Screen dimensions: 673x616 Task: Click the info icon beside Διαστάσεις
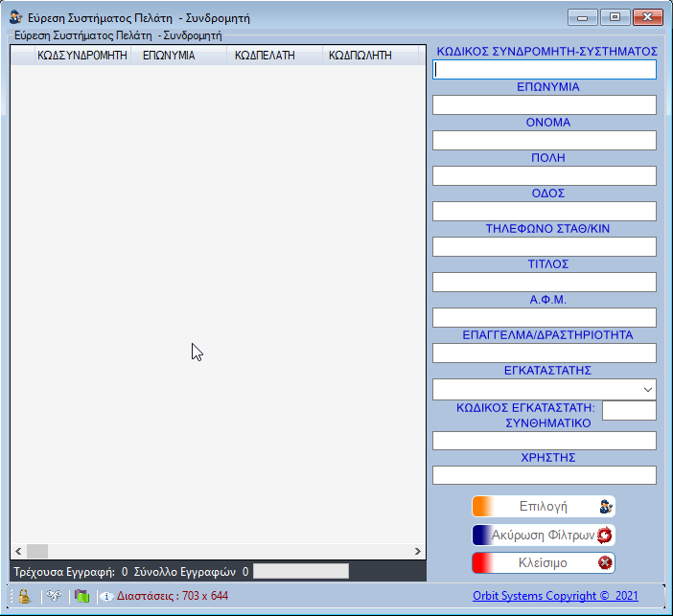[x=105, y=597]
